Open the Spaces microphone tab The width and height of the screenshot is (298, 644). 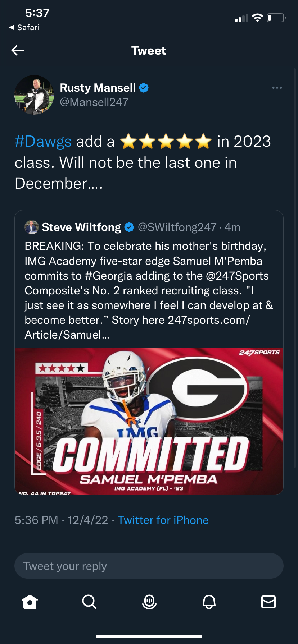[149, 602]
